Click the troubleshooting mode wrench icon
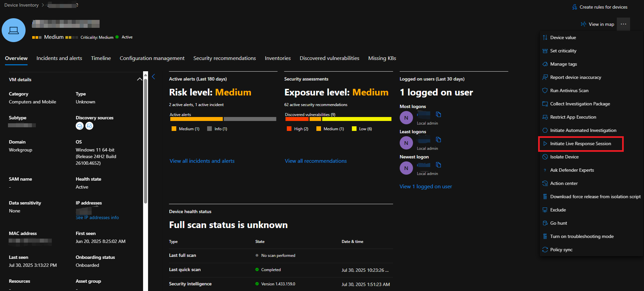The width and height of the screenshot is (644, 291). pyautogui.click(x=545, y=236)
